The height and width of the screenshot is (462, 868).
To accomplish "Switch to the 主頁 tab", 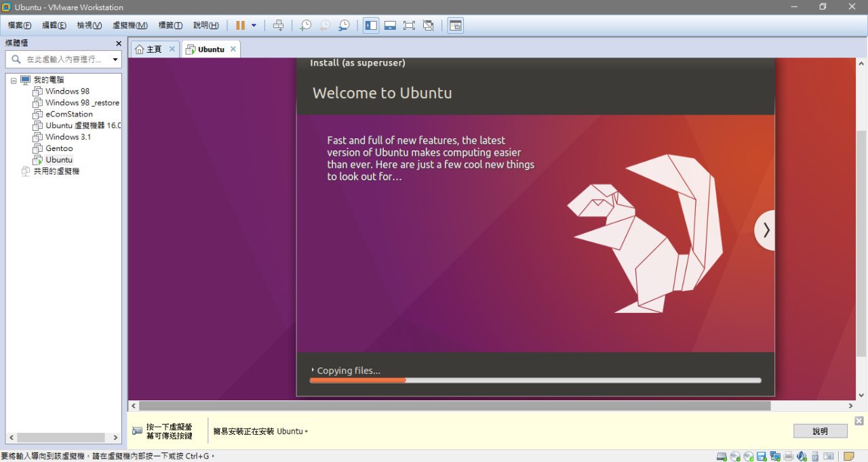I will [x=155, y=49].
